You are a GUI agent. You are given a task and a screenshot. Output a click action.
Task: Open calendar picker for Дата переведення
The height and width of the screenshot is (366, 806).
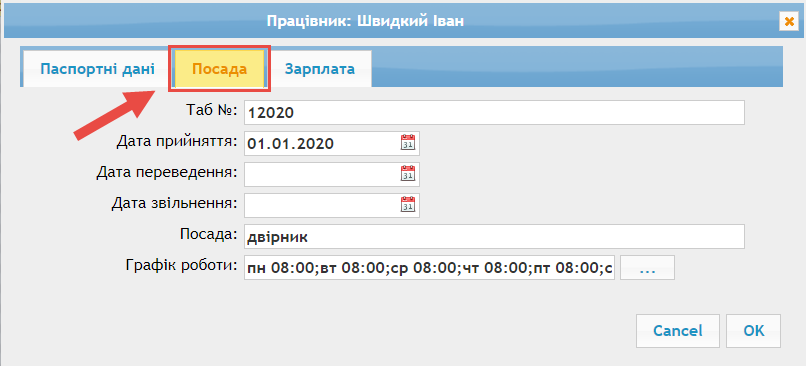(408, 174)
